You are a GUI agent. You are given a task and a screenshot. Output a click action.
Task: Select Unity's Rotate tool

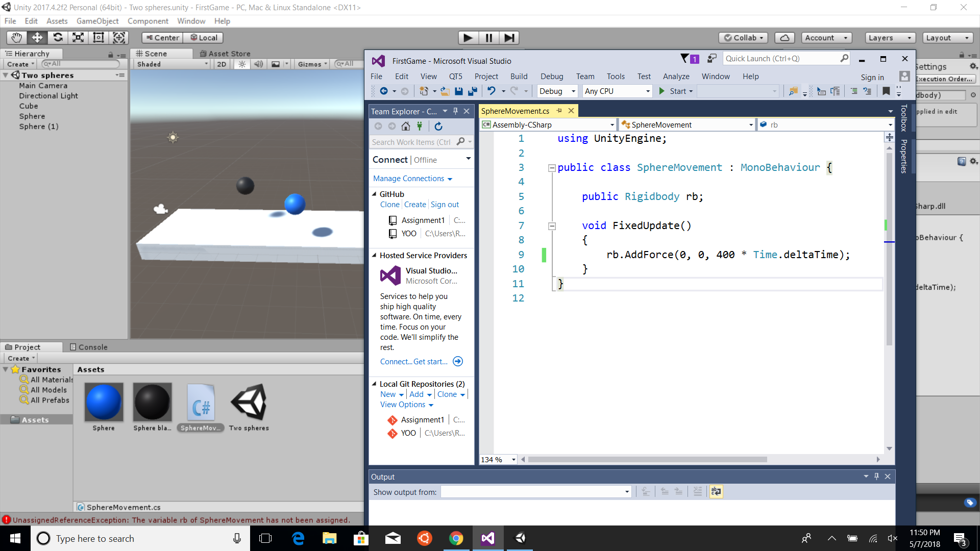click(58, 37)
